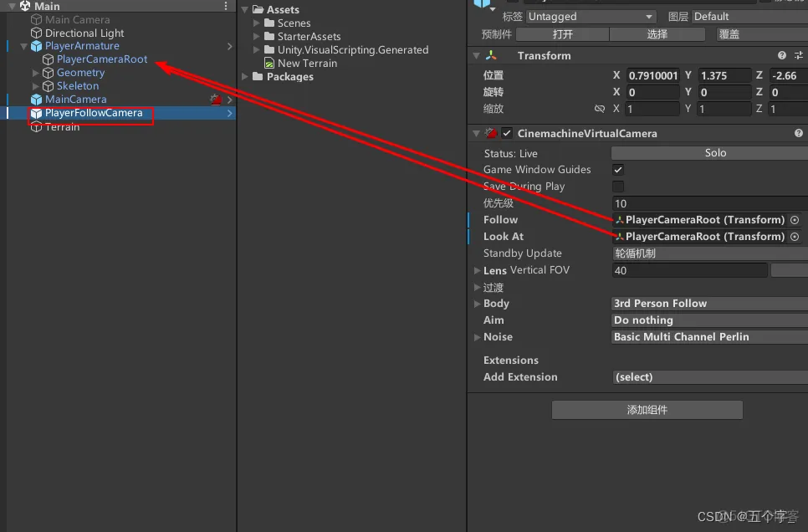Image resolution: width=808 pixels, height=532 pixels.
Task: Collapse the Assets folder tree
Action: coord(245,9)
